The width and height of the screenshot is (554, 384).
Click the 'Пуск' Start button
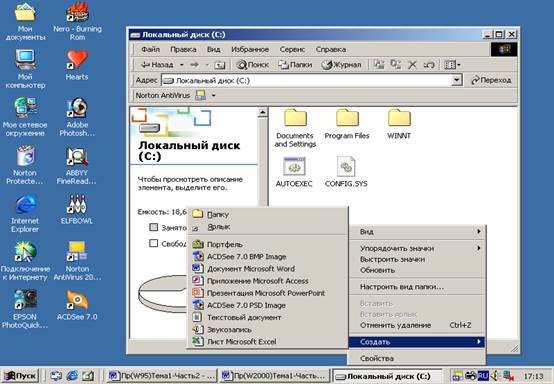[20, 376]
